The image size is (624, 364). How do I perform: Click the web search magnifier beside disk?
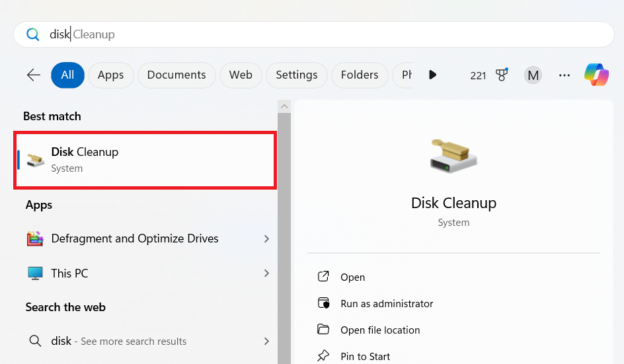[x=35, y=341]
